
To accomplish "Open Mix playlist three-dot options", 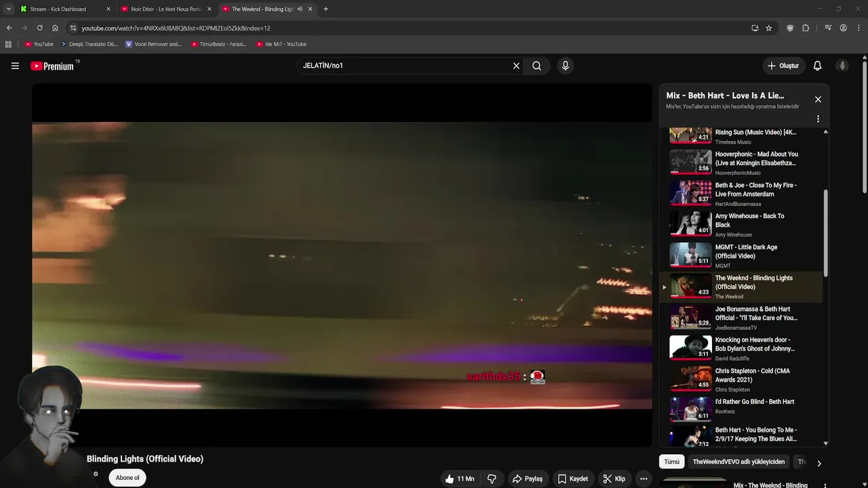I will coord(818,119).
